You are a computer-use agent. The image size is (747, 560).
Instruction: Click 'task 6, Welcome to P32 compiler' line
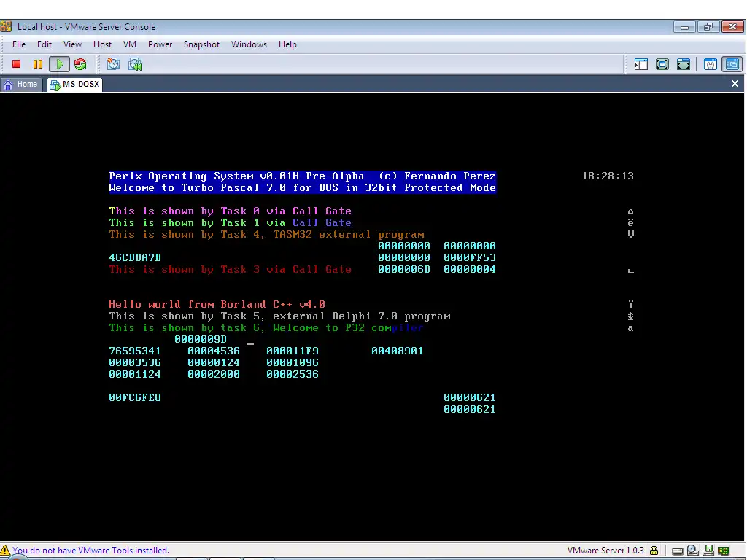click(266, 327)
